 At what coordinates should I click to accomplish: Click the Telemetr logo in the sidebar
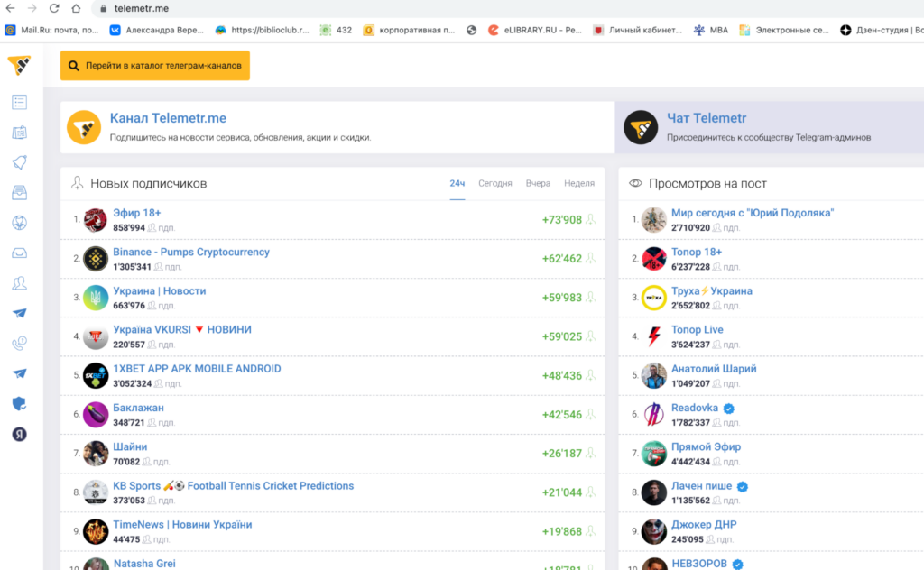[x=20, y=65]
